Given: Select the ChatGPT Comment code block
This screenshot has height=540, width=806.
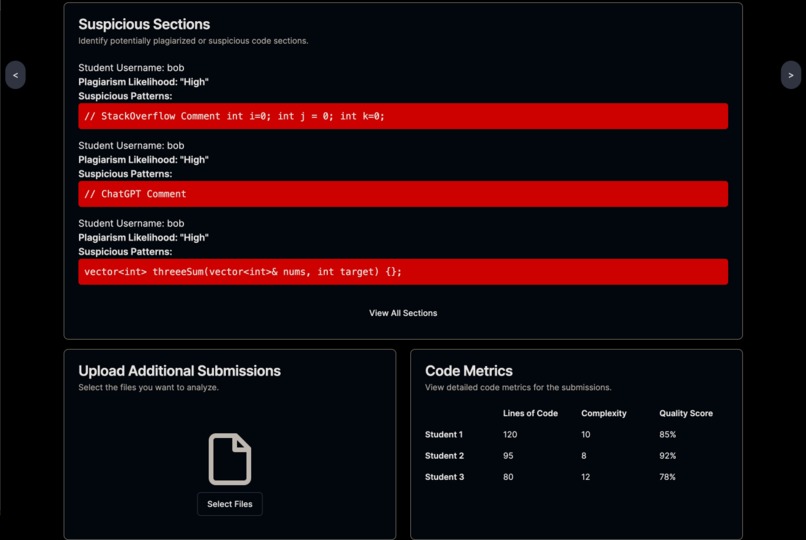Looking at the screenshot, I should click(403, 194).
